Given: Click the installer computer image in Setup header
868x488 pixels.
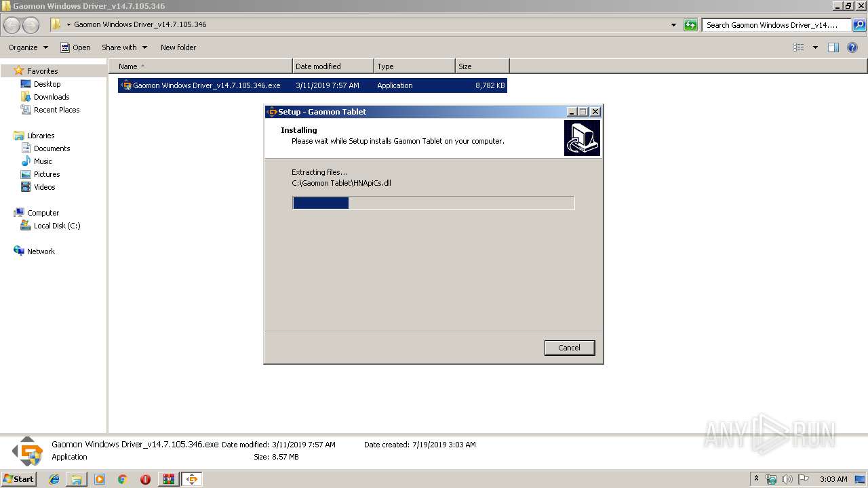Looking at the screenshot, I should pyautogui.click(x=582, y=138).
